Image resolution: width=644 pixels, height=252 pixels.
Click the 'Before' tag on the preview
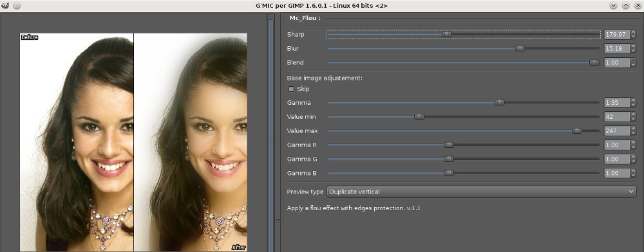pos(29,37)
